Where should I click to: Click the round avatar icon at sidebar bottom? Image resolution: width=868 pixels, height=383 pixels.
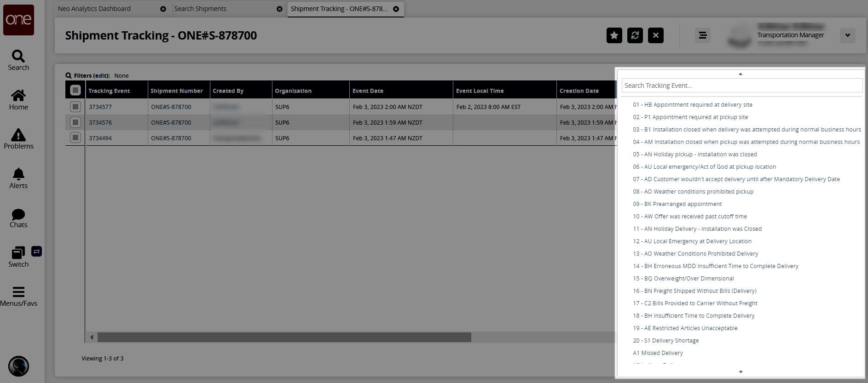point(18,366)
